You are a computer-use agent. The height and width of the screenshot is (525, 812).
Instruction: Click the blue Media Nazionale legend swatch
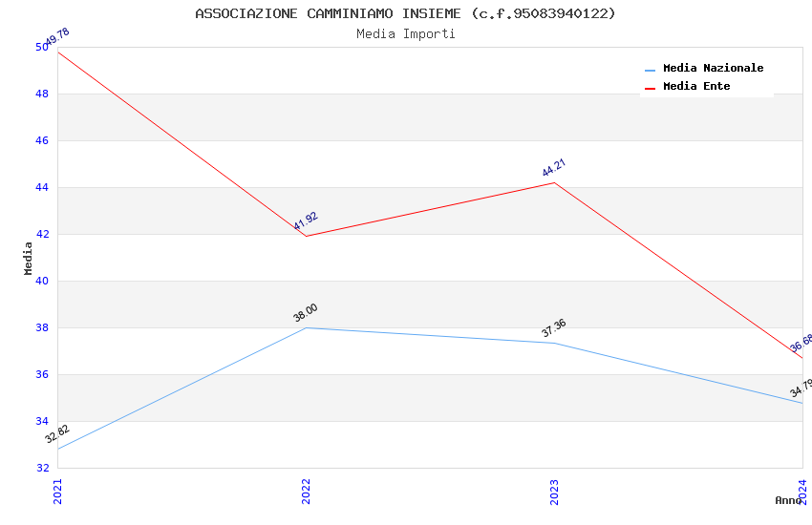coord(651,70)
